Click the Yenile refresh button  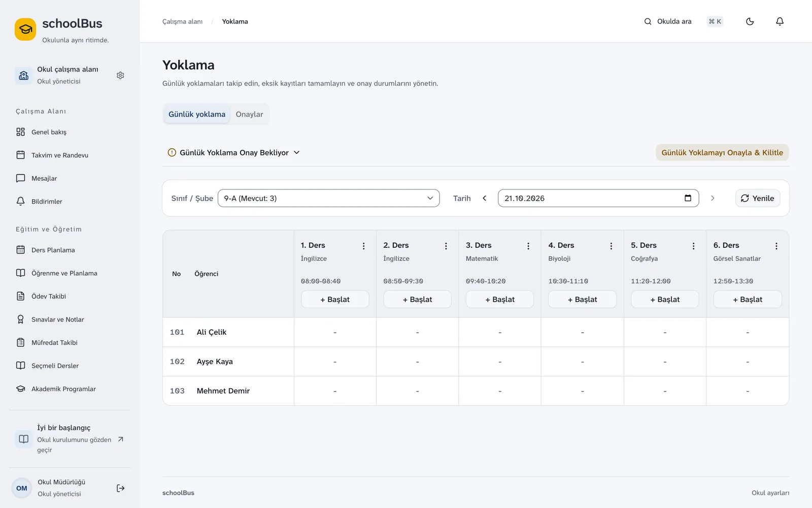pos(758,198)
